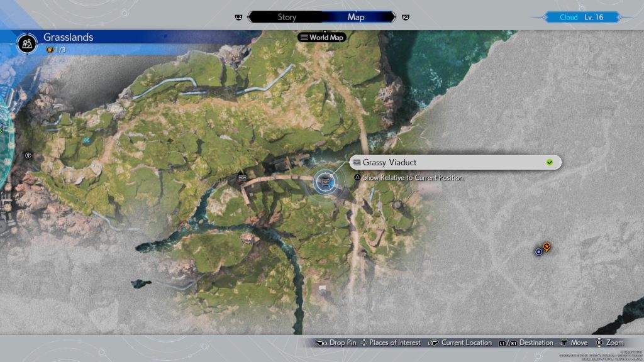Click the Zoom control
Viewport: 644px width, 362px height.
coord(609,343)
